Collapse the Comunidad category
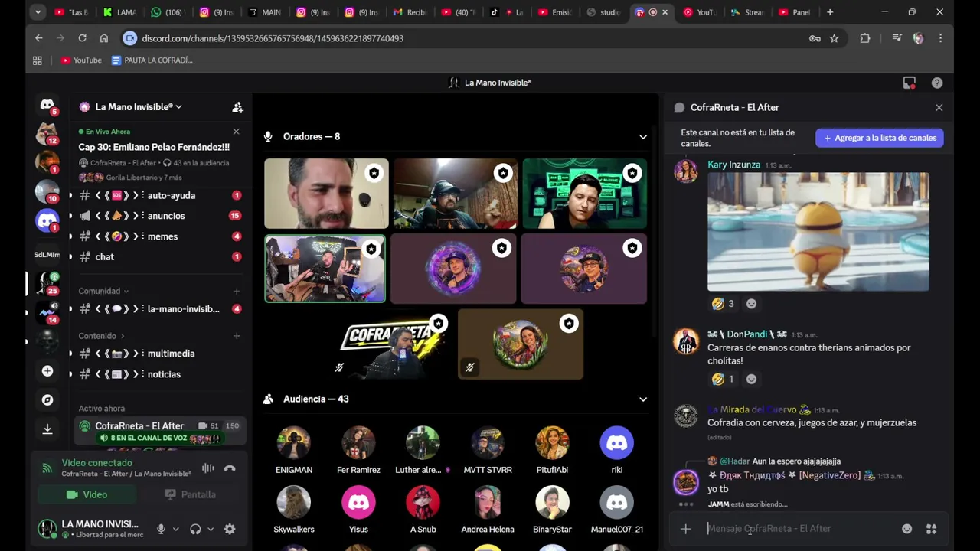The image size is (980, 551). 103,291
